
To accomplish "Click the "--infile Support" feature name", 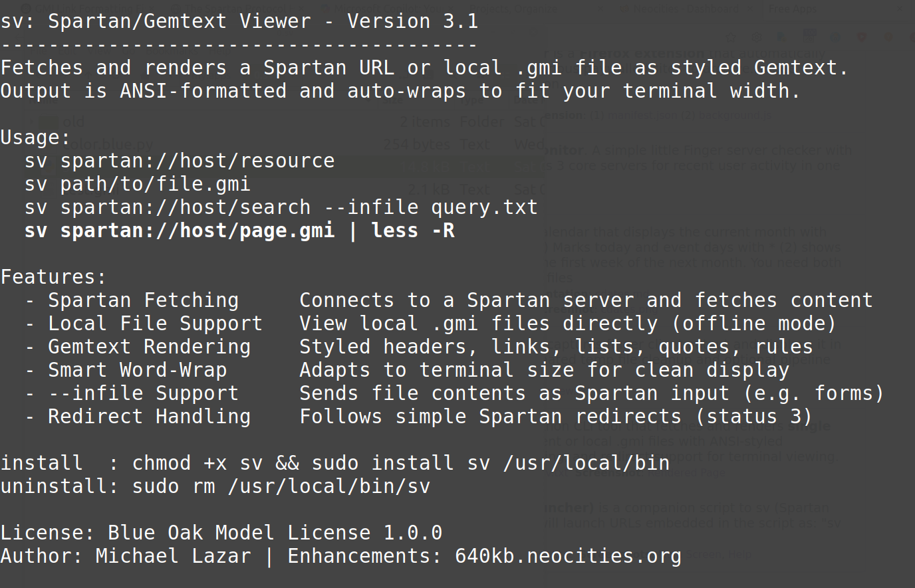I will pos(143,393).
